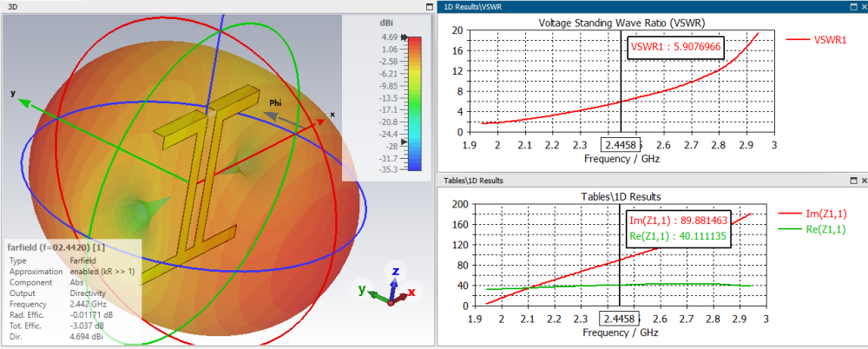Click the Frequency 2.442 GHz info value

(88, 304)
